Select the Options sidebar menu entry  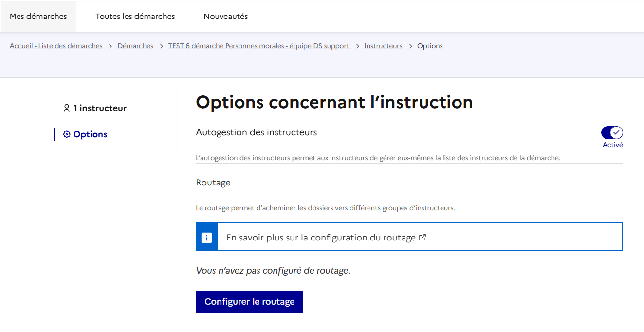click(90, 134)
